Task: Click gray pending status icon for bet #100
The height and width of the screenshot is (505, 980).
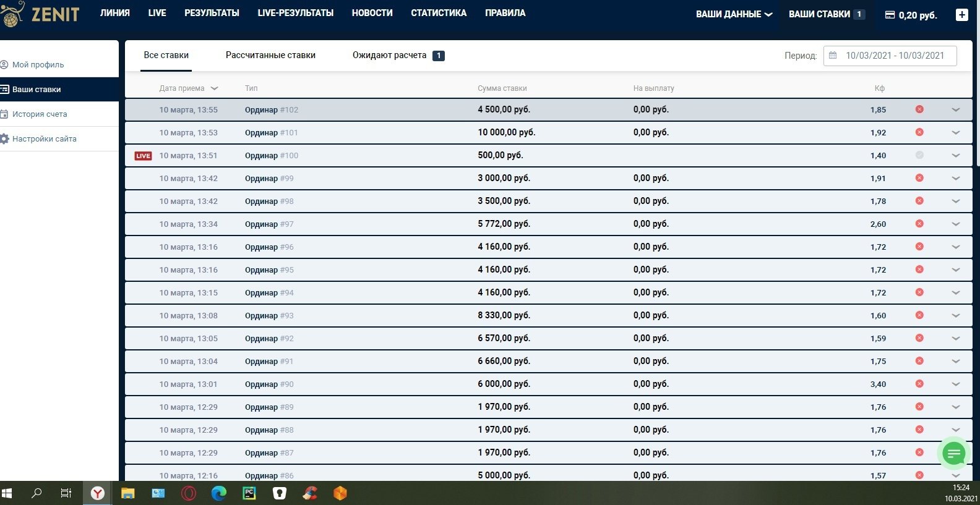Action: (x=919, y=155)
